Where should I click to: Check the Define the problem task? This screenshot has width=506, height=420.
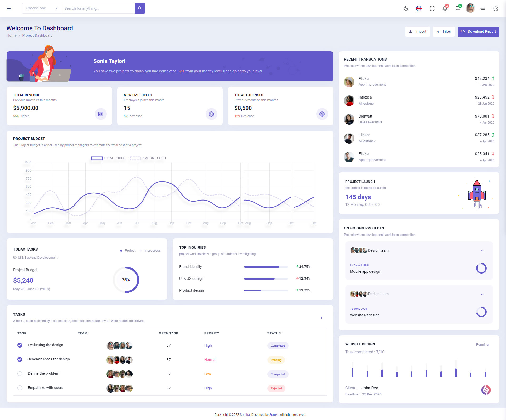point(20,374)
